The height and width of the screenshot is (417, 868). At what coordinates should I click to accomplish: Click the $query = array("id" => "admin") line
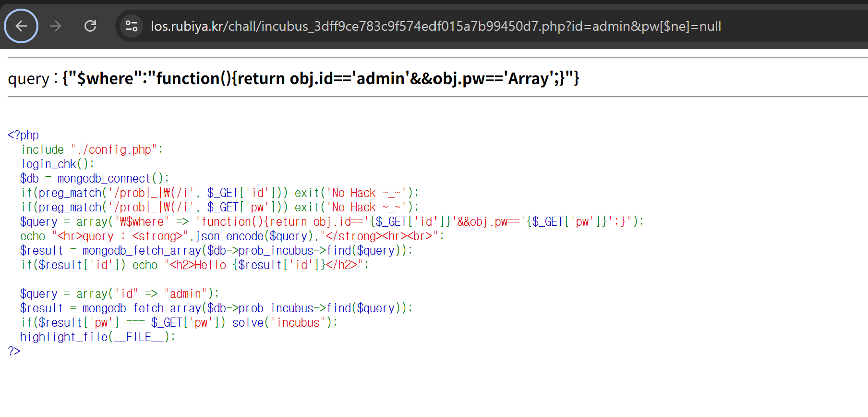[119, 294]
